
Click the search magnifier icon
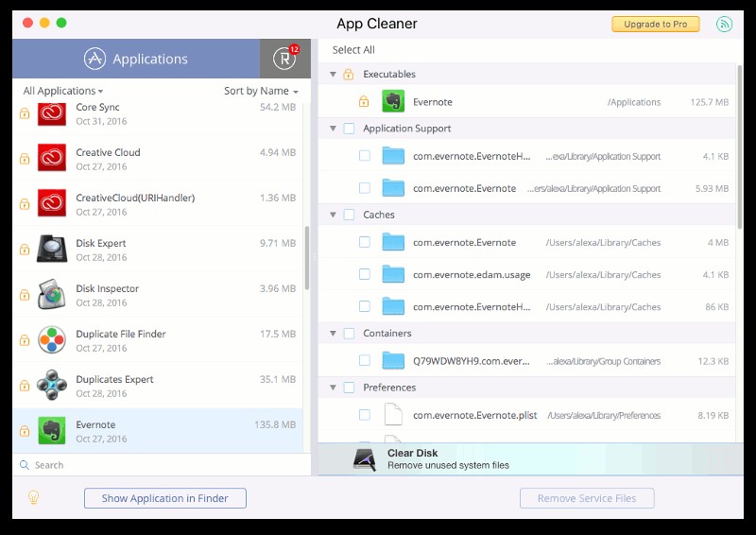[25, 465]
